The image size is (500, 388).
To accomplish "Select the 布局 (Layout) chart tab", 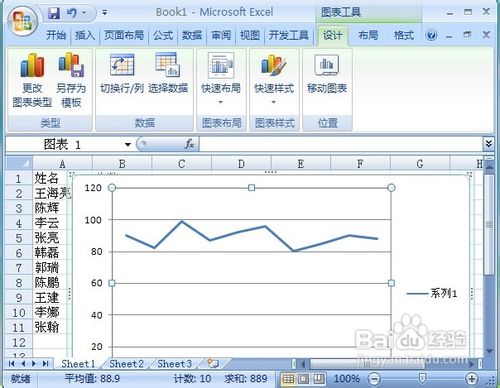I will coord(368,35).
